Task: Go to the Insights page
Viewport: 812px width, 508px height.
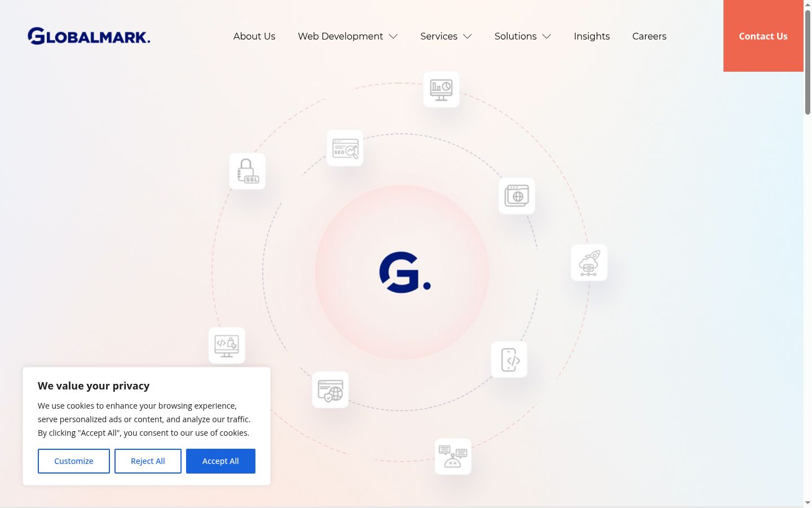Action: pos(592,36)
